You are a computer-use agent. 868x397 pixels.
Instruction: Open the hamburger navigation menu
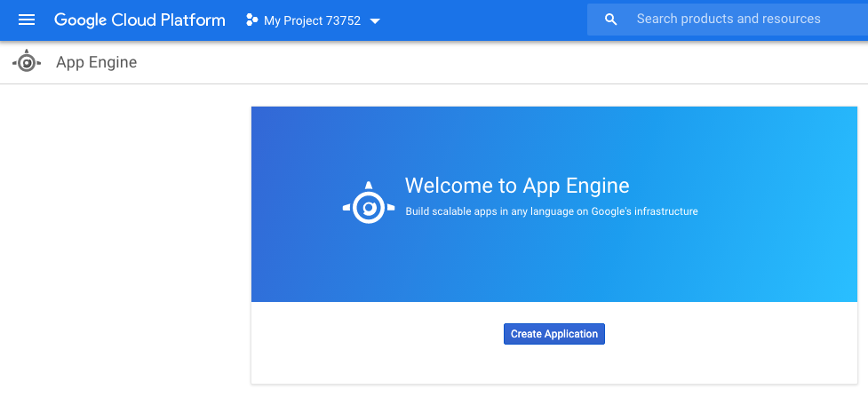click(27, 20)
